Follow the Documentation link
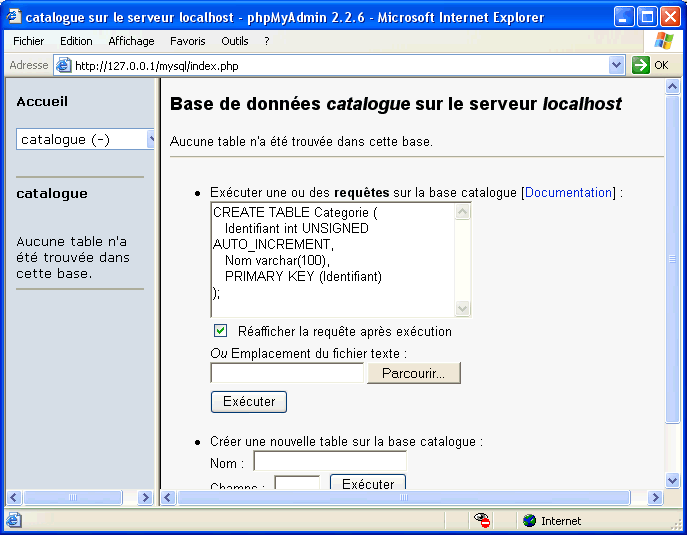 click(x=568, y=192)
